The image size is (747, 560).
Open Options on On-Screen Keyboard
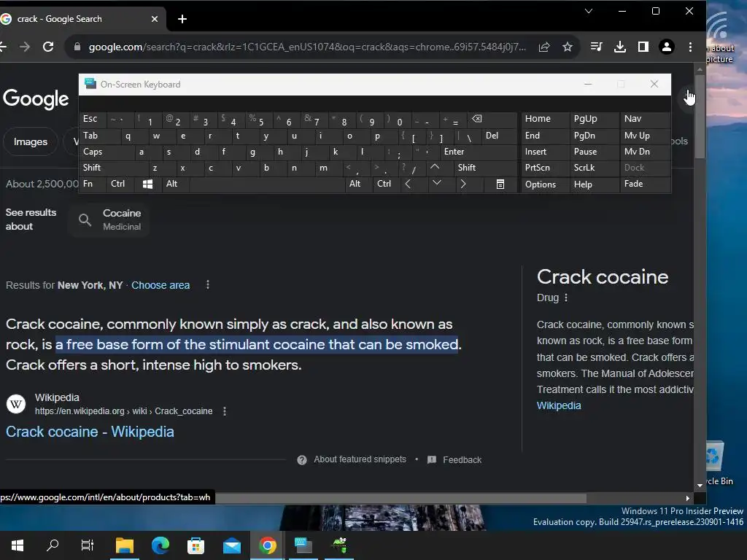545,184
